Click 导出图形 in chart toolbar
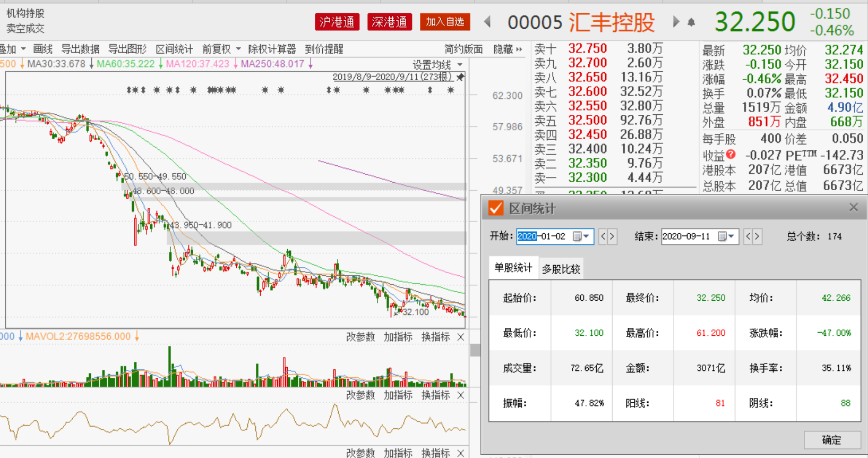This screenshot has width=868, height=458. [x=127, y=49]
